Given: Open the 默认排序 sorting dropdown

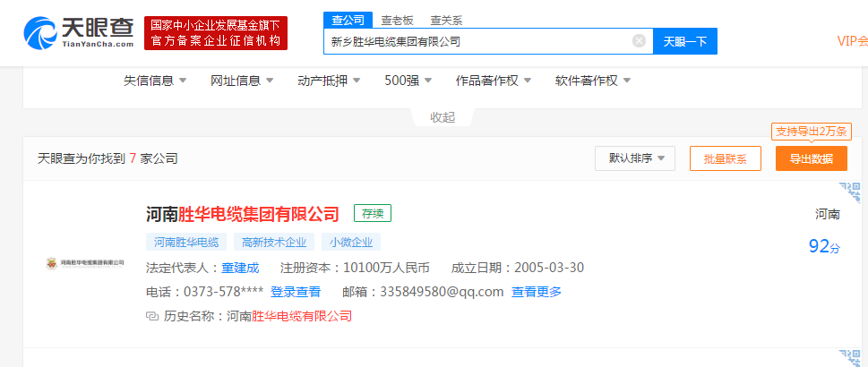Looking at the screenshot, I should [635, 158].
